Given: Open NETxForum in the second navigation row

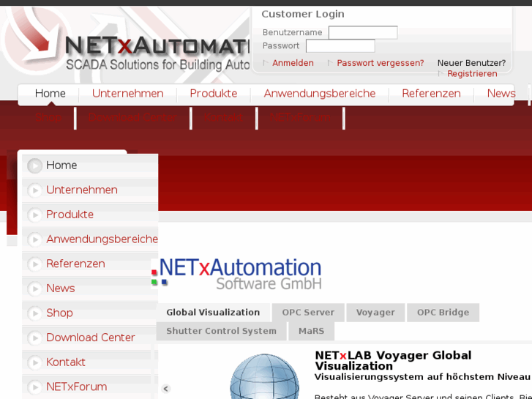Looking at the screenshot, I should pyautogui.click(x=300, y=117).
